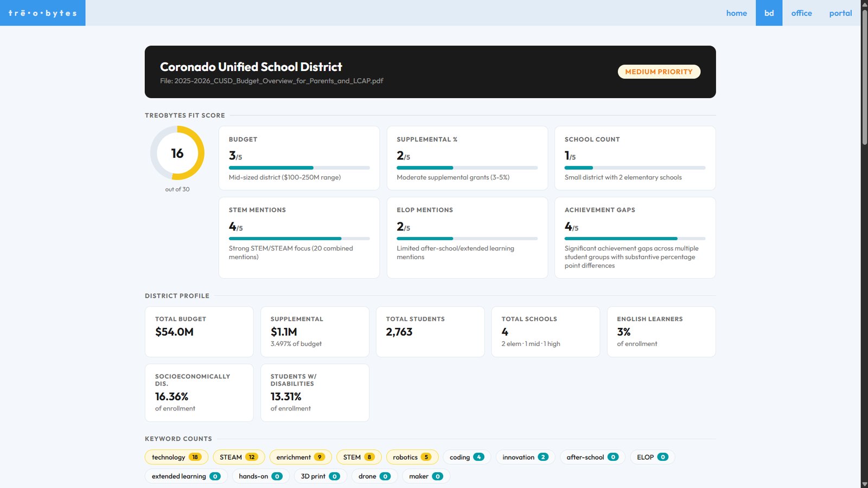Click the ACHIEVEMENT GAPS card heading

coord(599,210)
